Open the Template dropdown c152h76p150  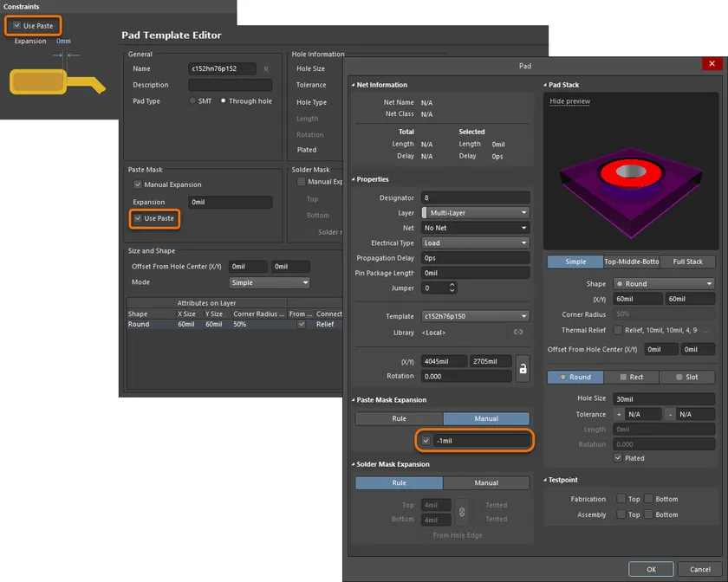tap(476, 316)
